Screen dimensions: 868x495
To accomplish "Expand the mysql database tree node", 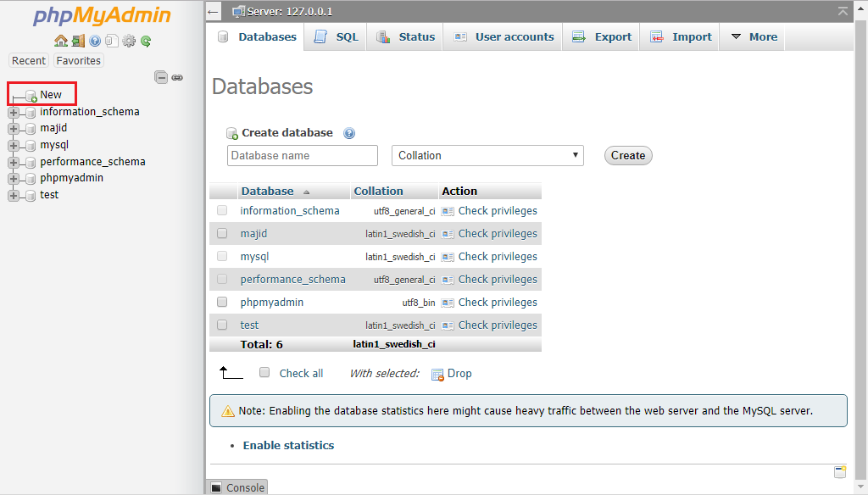I will (x=14, y=145).
